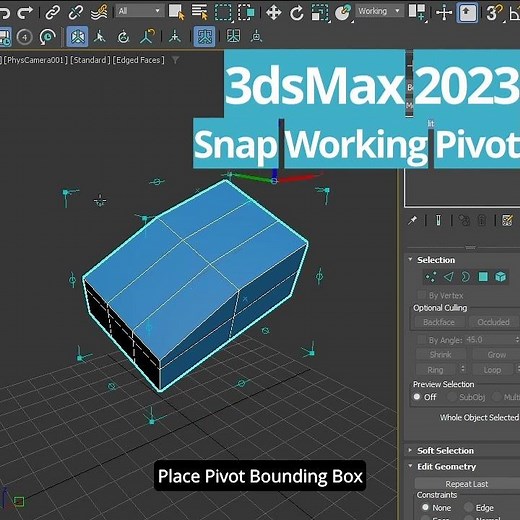The image size is (520, 520).
Task: Toggle Show End Result icon
Action: pos(438,220)
